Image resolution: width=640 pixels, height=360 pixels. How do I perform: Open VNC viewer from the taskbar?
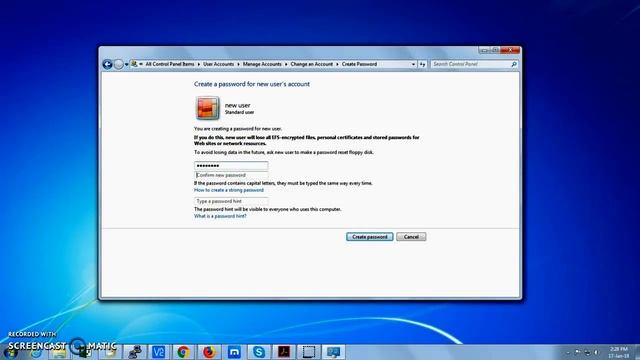pyautogui.click(x=158, y=352)
